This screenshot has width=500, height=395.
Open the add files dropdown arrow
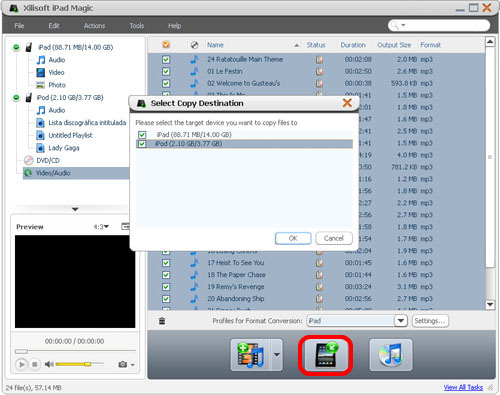[277, 355]
